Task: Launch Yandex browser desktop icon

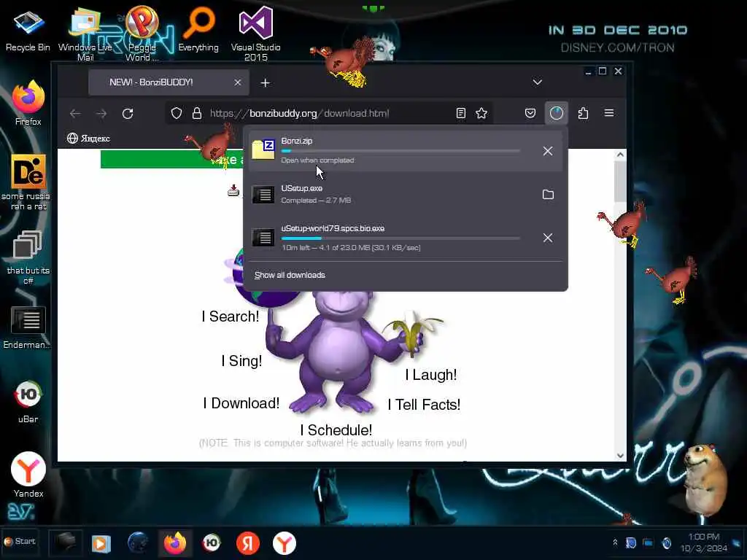Action: tap(28, 475)
